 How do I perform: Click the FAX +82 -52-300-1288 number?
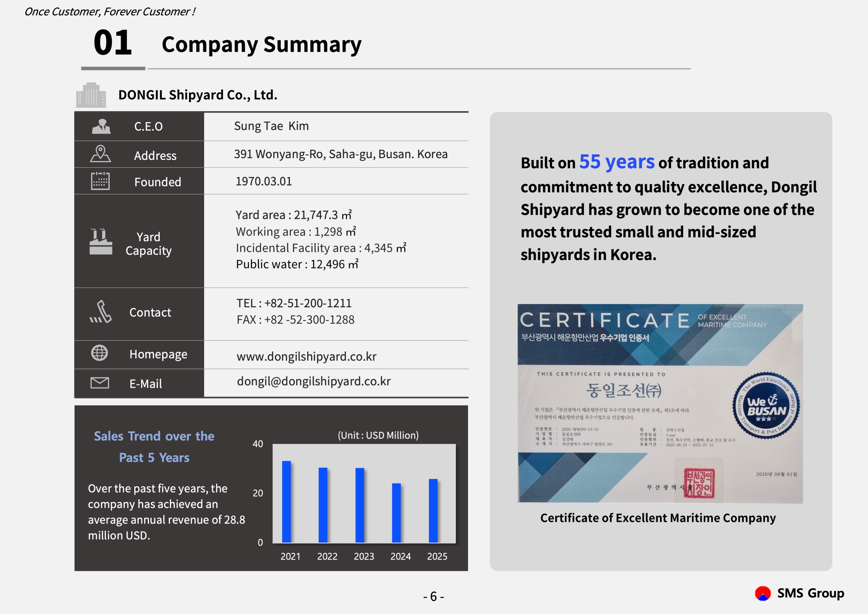pos(296,320)
